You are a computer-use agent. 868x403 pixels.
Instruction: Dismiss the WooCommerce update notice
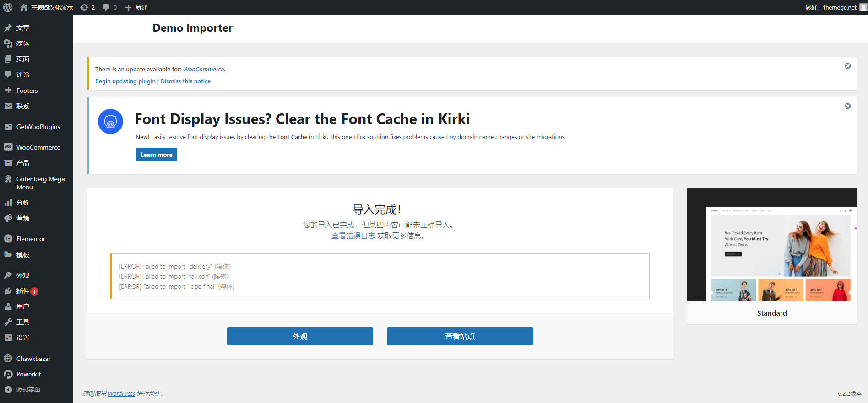point(848,66)
